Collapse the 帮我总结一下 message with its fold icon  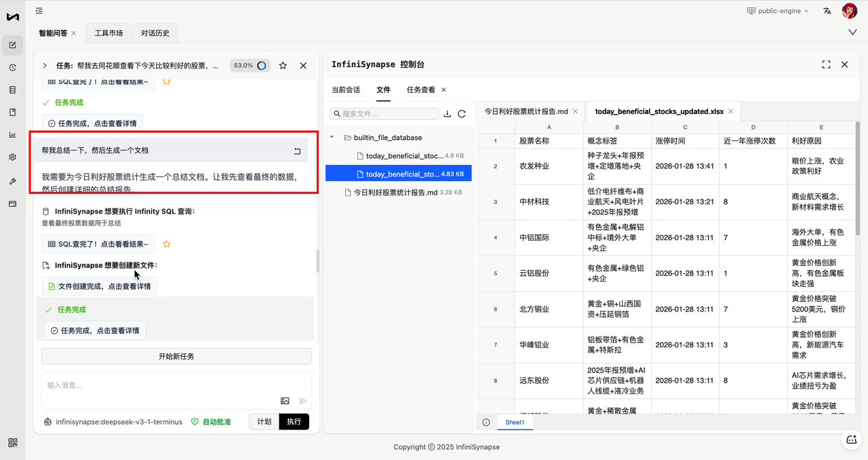tap(297, 151)
